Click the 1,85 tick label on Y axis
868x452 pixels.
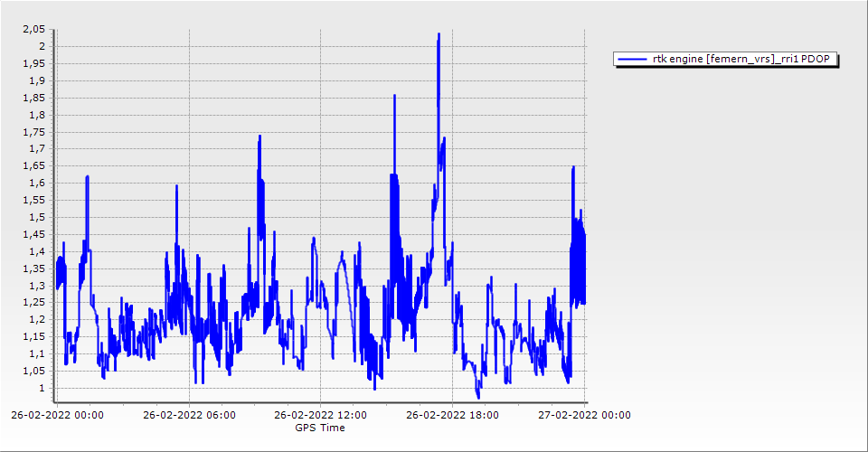[x=33, y=98]
